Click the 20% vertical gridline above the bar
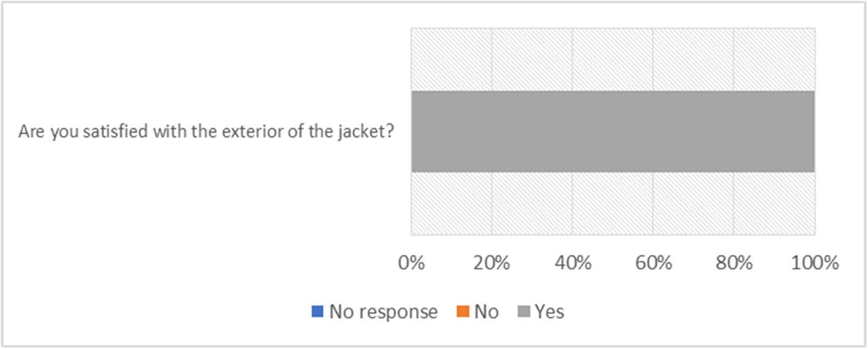868x349 pixels. pos(492,60)
